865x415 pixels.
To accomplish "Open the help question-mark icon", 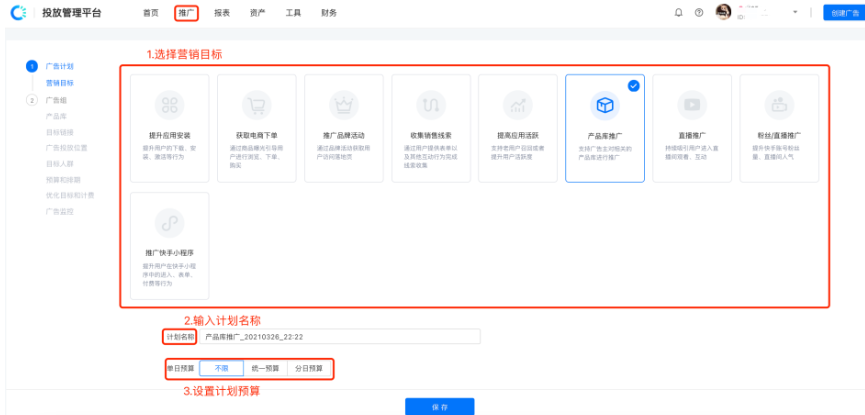I will [x=699, y=13].
